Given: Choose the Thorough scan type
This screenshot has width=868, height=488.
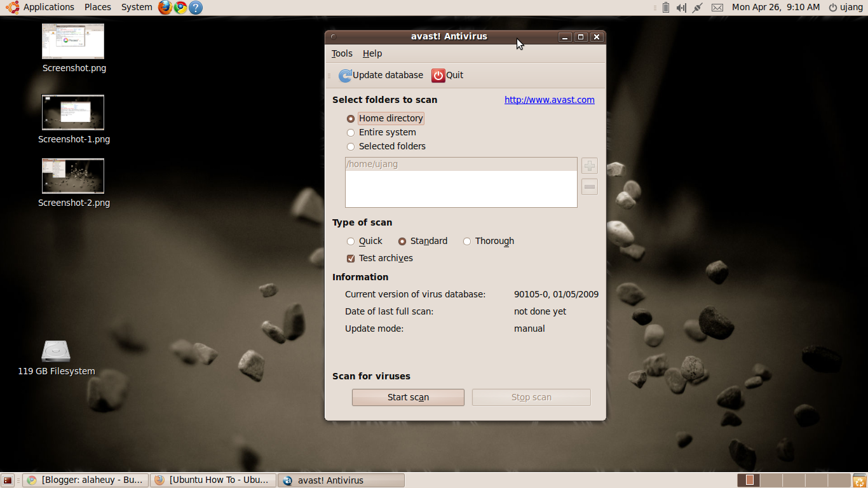Looking at the screenshot, I should click(467, 241).
